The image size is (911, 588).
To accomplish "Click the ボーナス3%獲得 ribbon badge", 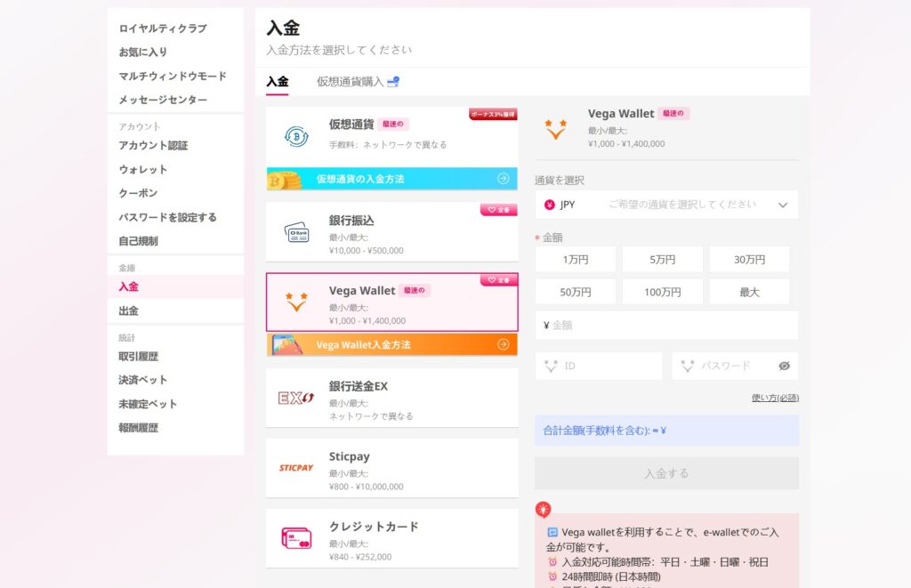I will pos(493,115).
